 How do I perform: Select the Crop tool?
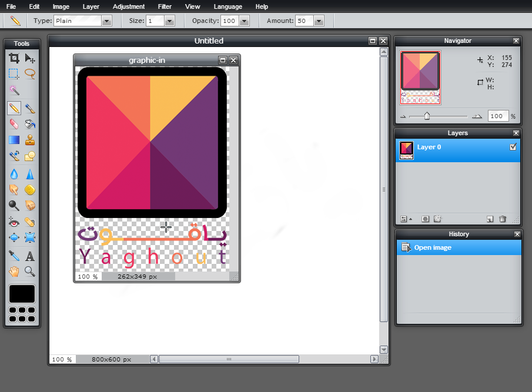tap(14, 58)
